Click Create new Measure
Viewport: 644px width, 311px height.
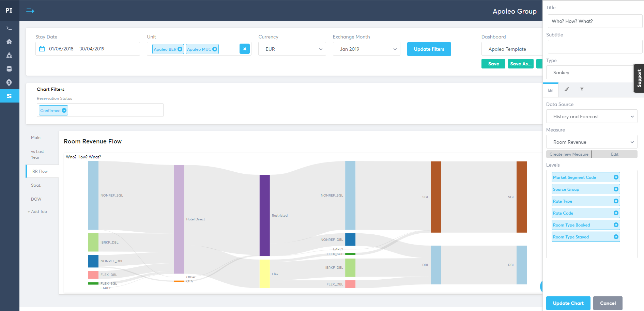click(x=569, y=154)
